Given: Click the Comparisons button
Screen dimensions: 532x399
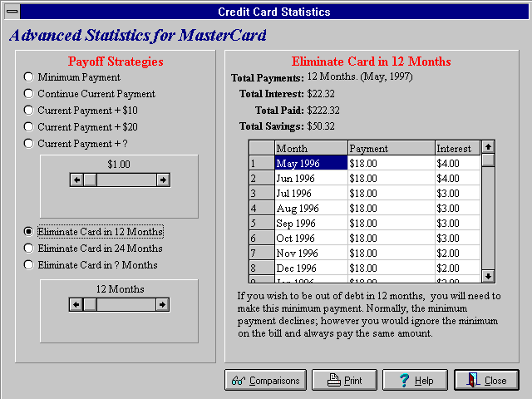Looking at the screenshot, I should pyautogui.click(x=265, y=381).
